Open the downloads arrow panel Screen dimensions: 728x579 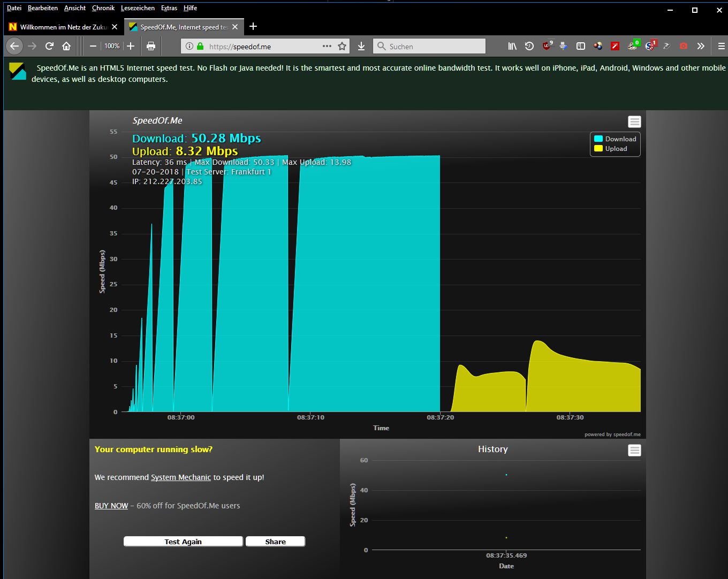pos(361,46)
